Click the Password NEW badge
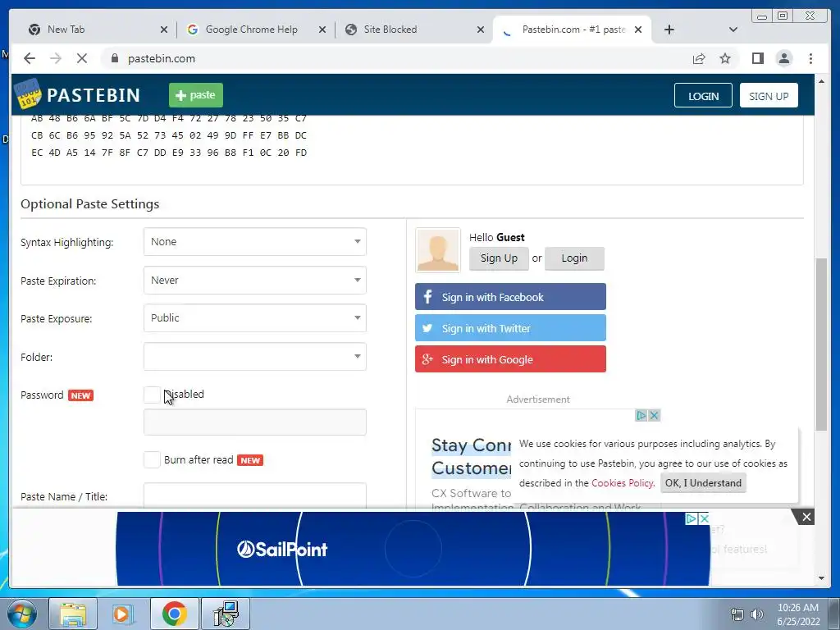 pyautogui.click(x=81, y=395)
